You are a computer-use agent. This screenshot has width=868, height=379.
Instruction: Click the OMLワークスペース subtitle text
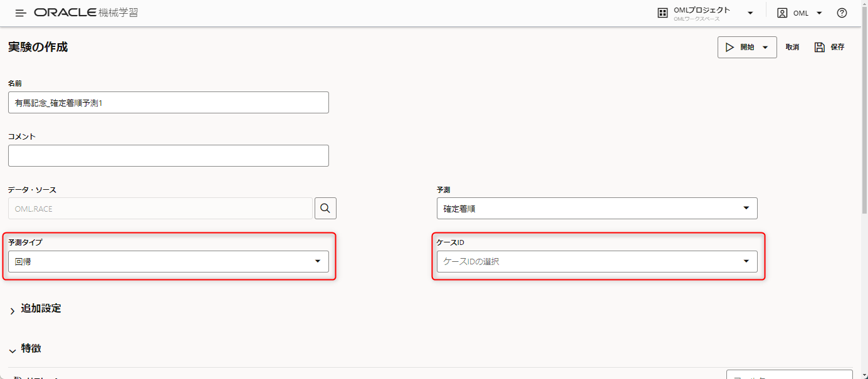tap(697, 19)
